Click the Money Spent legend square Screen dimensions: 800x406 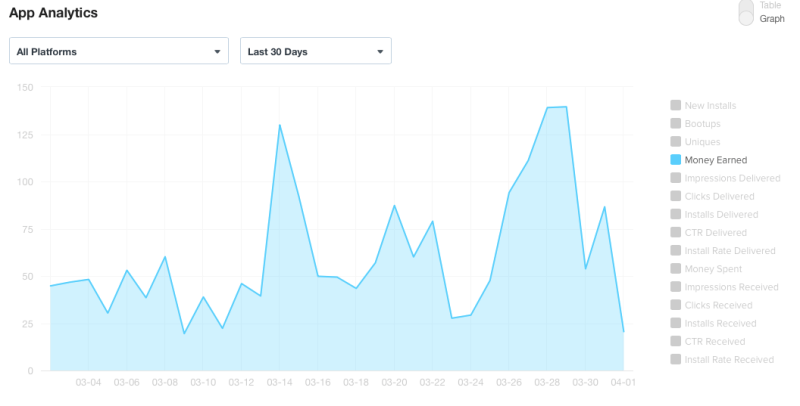click(676, 268)
